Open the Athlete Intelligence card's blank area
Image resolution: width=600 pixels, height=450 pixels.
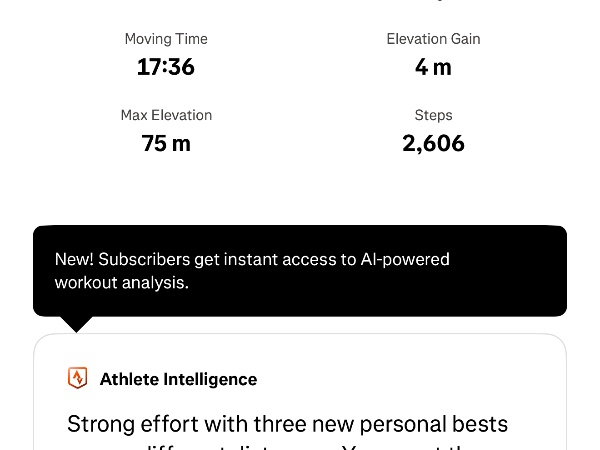tap(450, 379)
